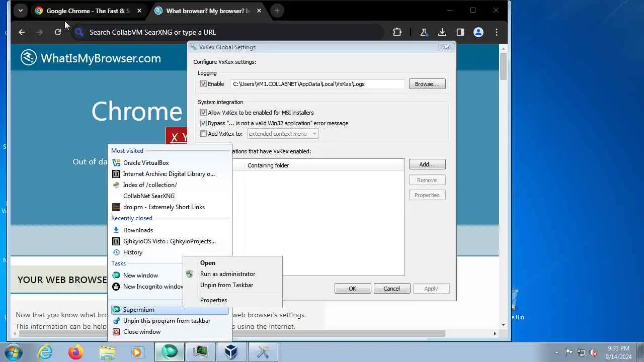The height and width of the screenshot is (362, 644).
Task: Open a new browser tab
Action: pos(277,11)
